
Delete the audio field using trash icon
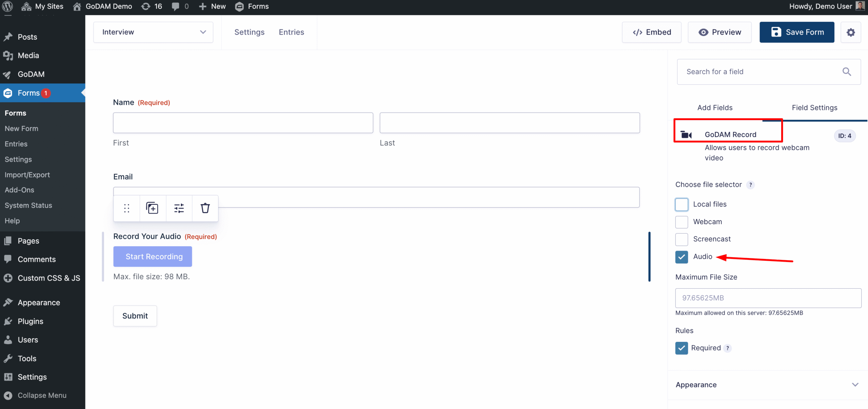coord(205,208)
